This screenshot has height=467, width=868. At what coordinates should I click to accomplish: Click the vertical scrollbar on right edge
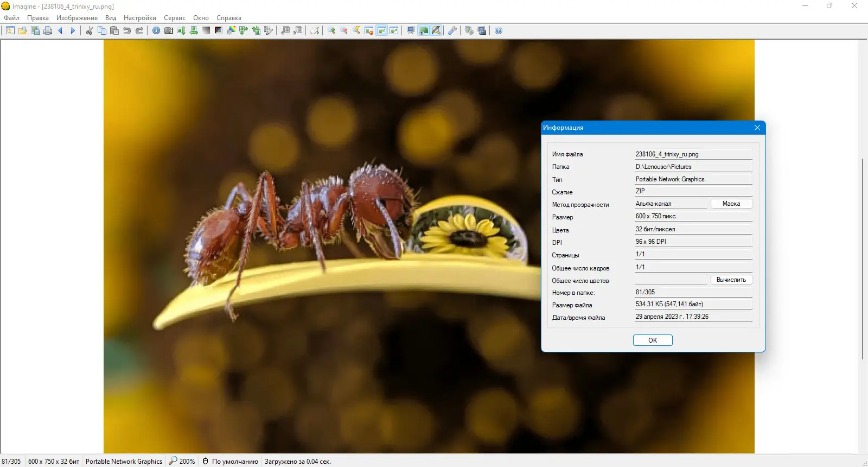(x=863, y=258)
